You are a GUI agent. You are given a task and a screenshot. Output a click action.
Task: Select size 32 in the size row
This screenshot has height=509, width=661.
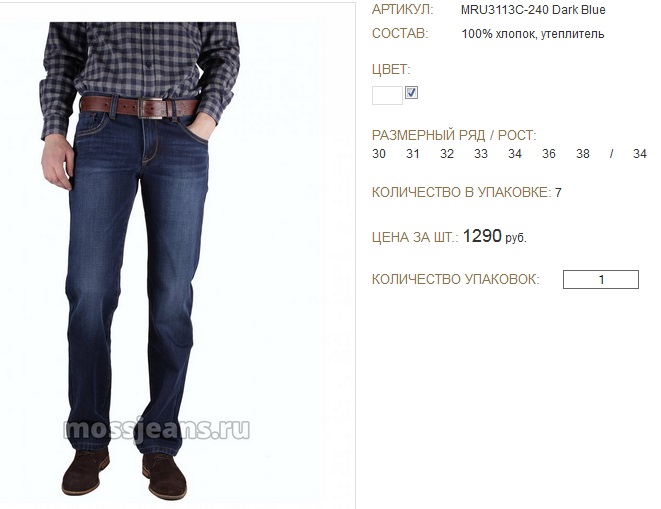click(447, 154)
